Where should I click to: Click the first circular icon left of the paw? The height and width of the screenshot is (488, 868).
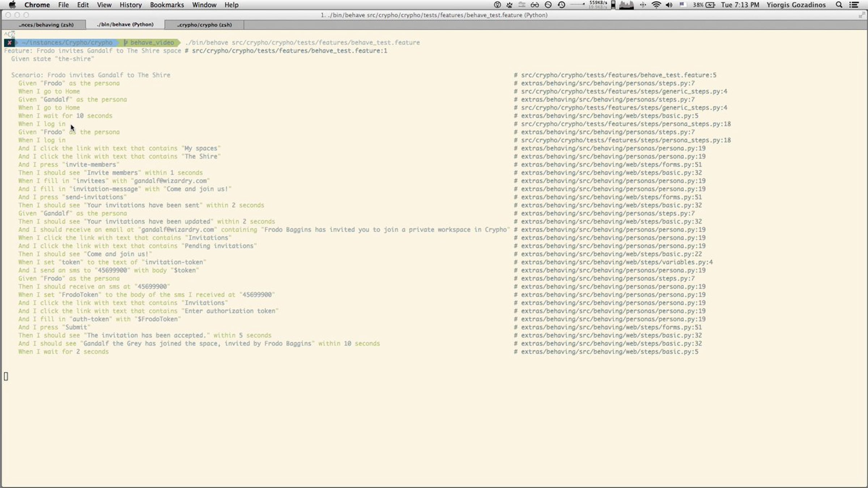click(x=497, y=5)
